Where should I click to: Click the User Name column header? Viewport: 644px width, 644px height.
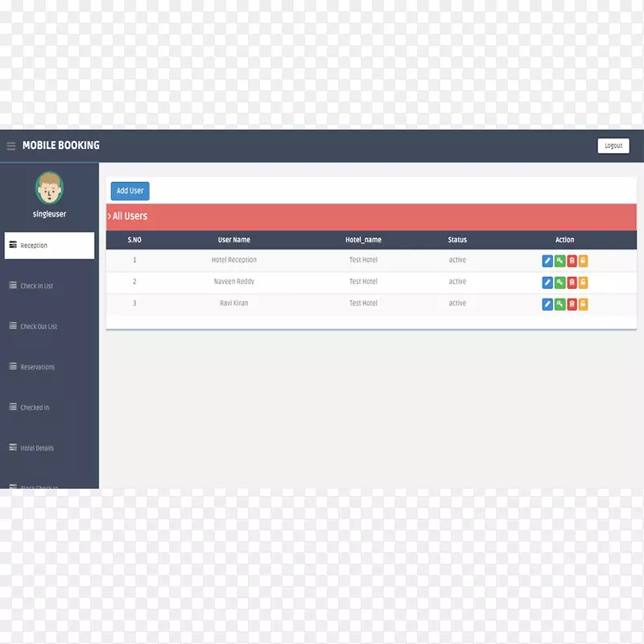pyautogui.click(x=233, y=240)
